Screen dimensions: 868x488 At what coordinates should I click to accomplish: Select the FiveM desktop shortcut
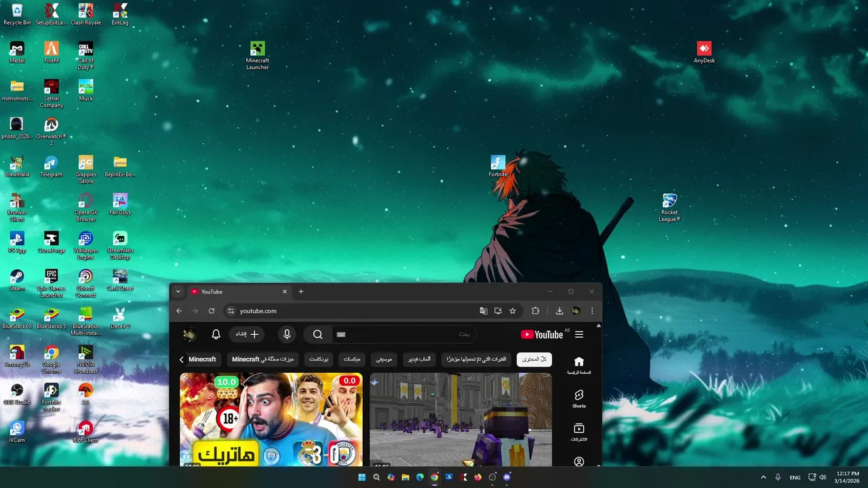tap(52, 52)
